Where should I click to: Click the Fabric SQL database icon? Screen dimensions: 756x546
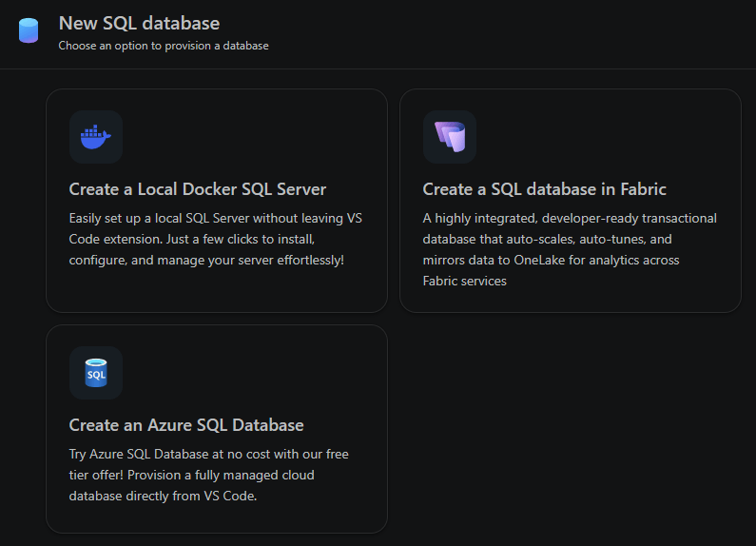(450, 137)
